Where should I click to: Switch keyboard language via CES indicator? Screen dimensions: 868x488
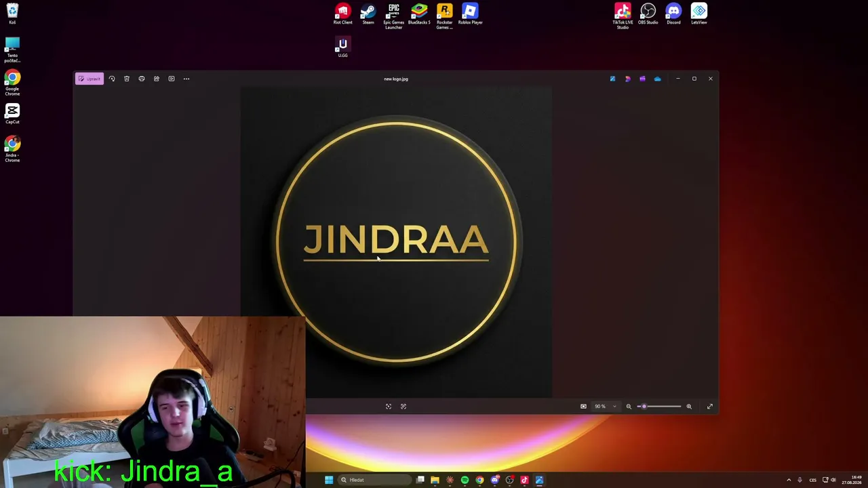(x=812, y=480)
